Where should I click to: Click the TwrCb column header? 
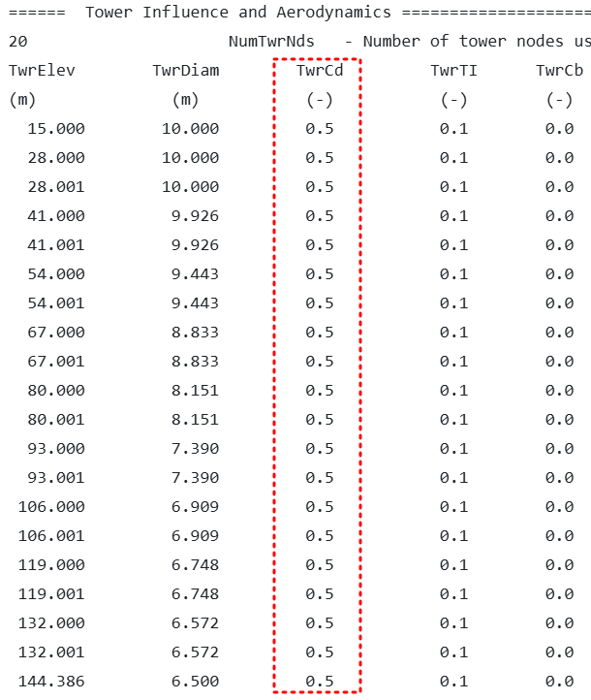(559, 71)
